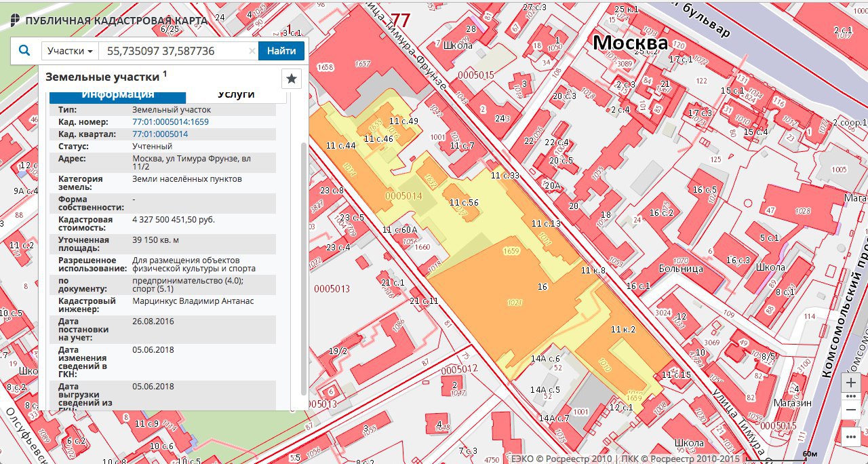Click building label 11 с.56
The height and width of the screenshot is (464, 868).
pos(464,203)
